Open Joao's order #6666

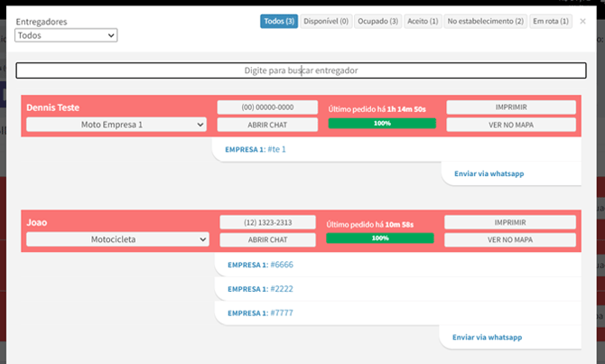[281, 265]
